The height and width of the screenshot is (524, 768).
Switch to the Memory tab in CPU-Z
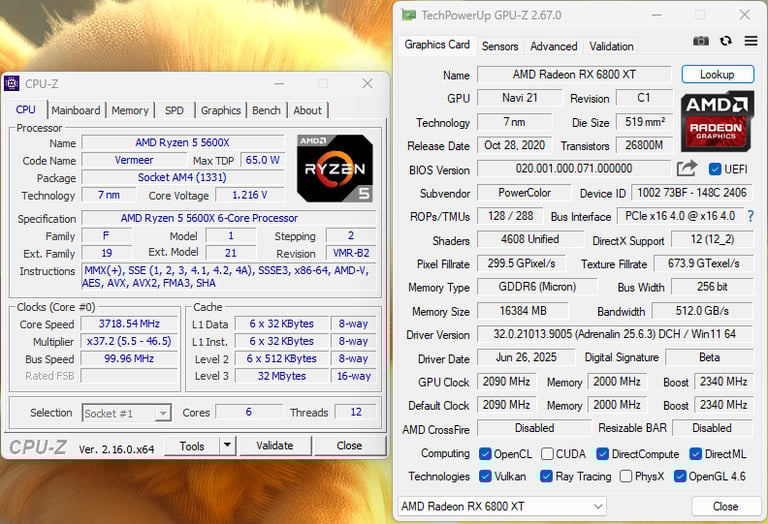point(130,110)
